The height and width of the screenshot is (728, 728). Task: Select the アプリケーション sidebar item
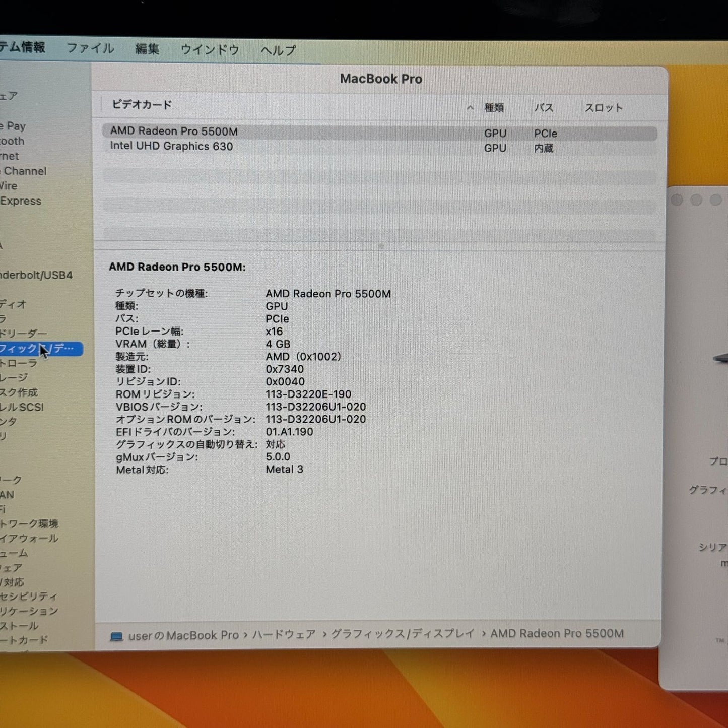click(x=29, y=611)
